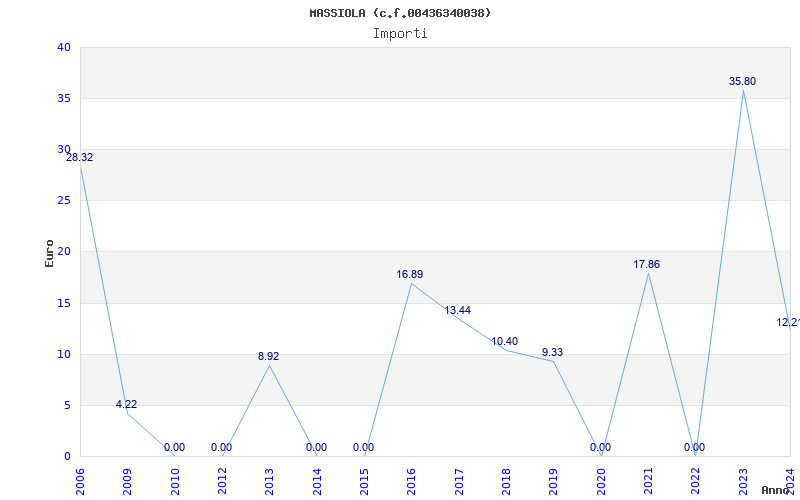The image size is (800, 500).
Task: Click the 10 y-axis tick label
Action: [x=64, y=355]
